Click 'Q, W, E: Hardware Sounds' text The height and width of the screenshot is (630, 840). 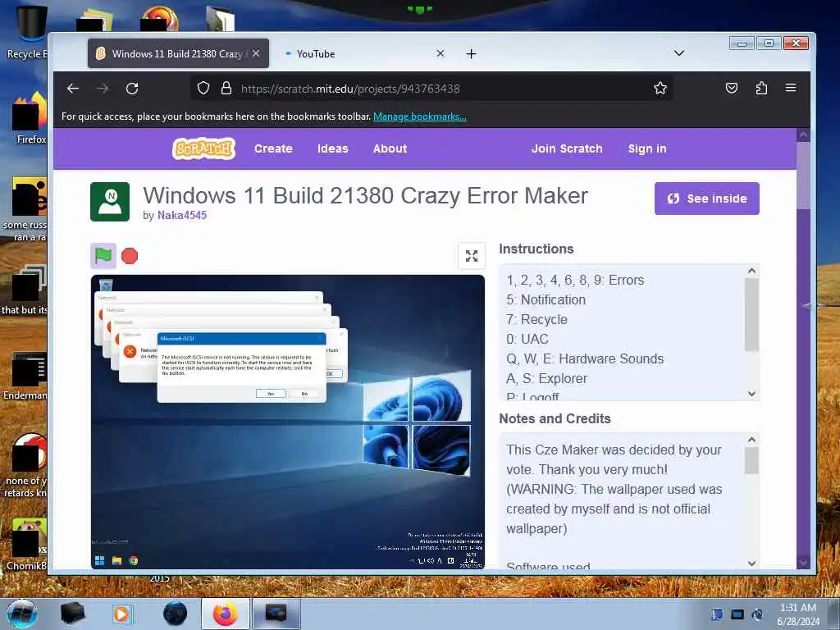tap(585, 358)
